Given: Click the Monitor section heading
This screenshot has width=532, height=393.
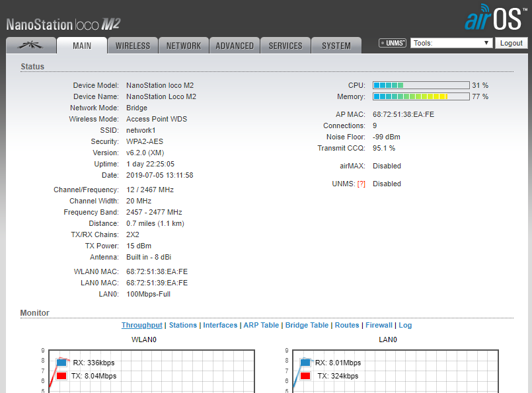Looking at the screenshot, I should [35, 312].
